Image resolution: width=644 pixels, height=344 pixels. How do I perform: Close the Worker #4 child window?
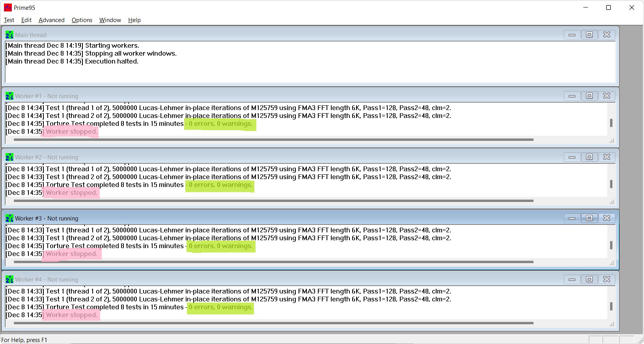(x=607, y=279)
